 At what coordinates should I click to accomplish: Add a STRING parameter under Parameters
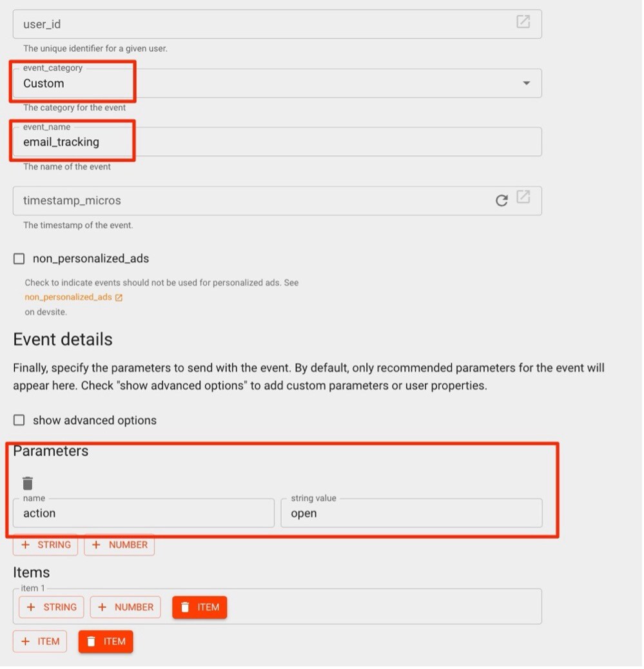point(46,545)
